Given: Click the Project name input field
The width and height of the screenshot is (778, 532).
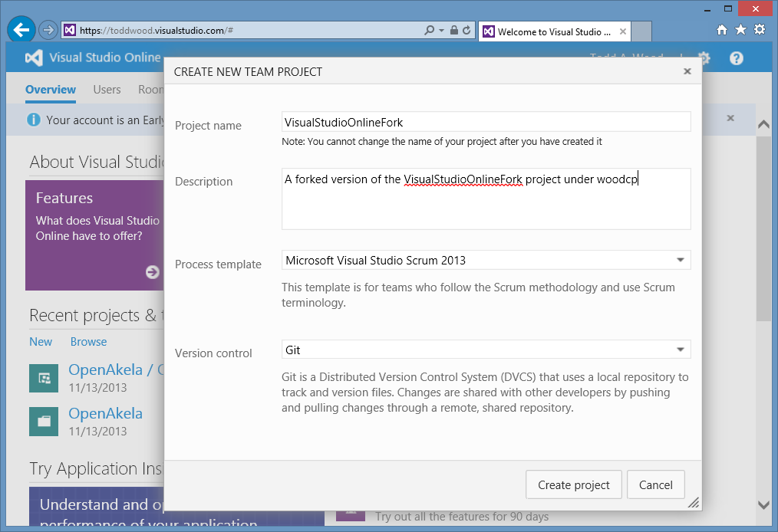Looking at the screenshot, I should pos(486,122).
